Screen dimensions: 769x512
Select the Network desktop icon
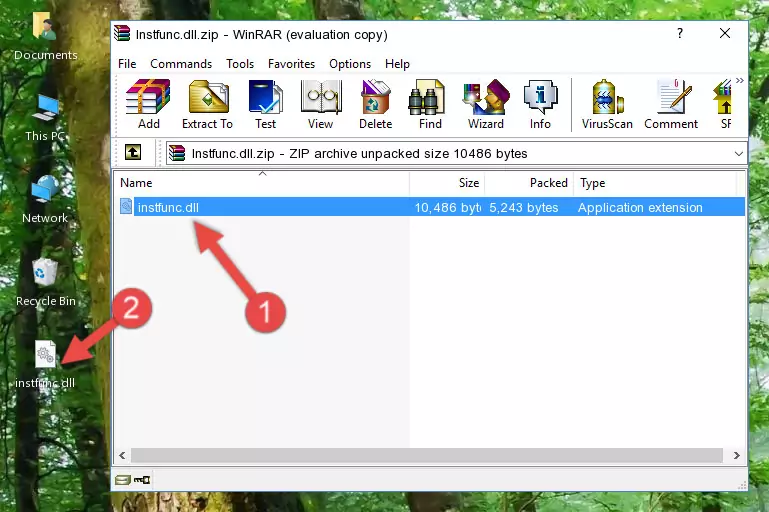45,199
